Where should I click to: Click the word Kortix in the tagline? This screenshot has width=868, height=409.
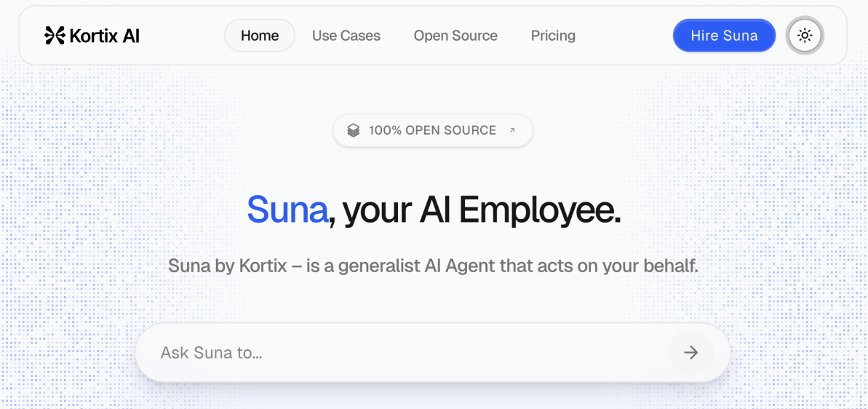point(263,266)
